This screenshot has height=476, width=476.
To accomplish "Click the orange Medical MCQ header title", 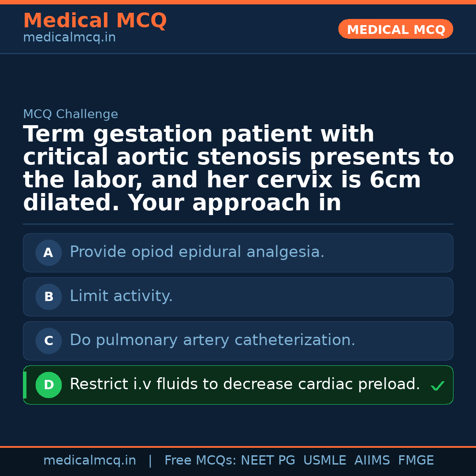I will click(95, 21).
